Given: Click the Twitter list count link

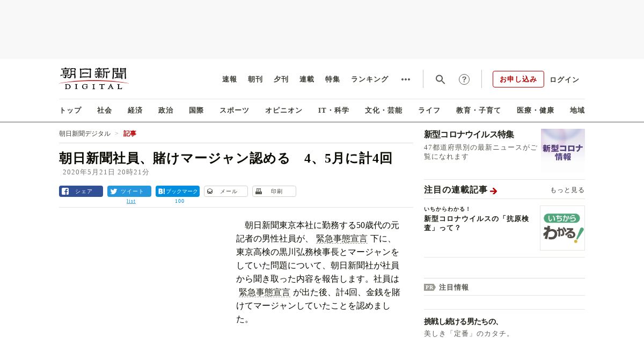Looking at the screenshot, I should [131, 201].
